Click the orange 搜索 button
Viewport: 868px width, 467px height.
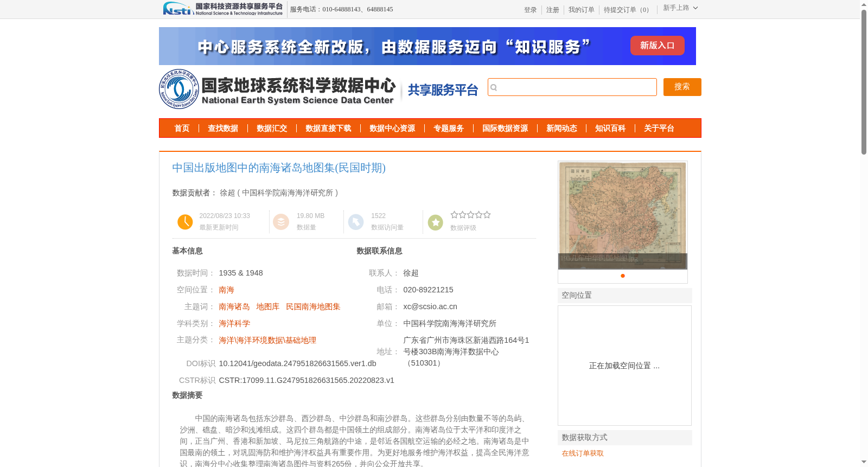tap(682, 87)
